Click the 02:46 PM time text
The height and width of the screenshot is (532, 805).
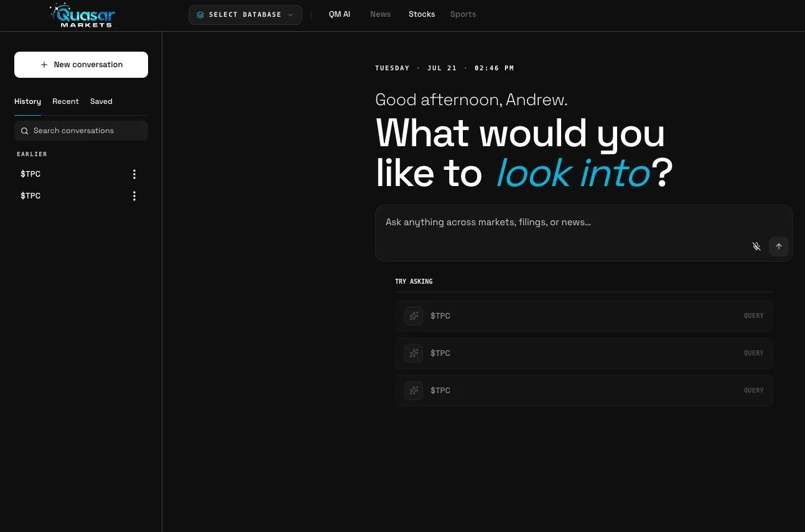coord(495,68)
